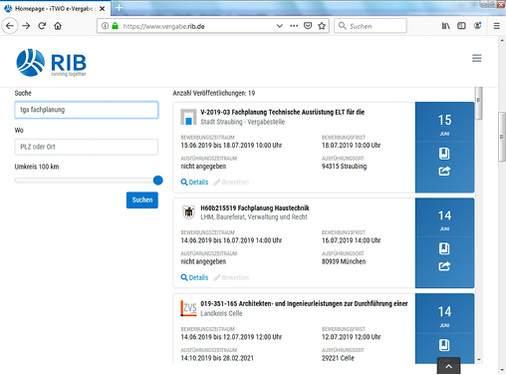Open the Firefox library icon

point(446,26)
